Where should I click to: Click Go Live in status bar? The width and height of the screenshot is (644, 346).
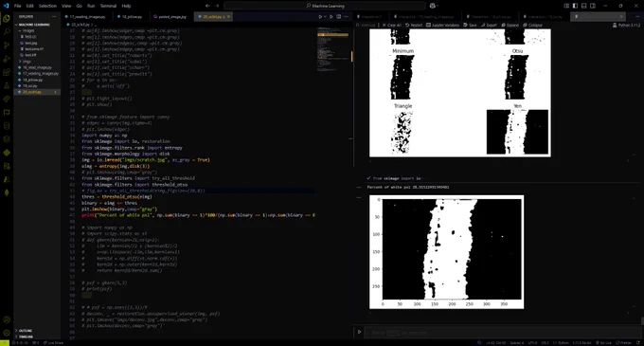click(605, 343)
